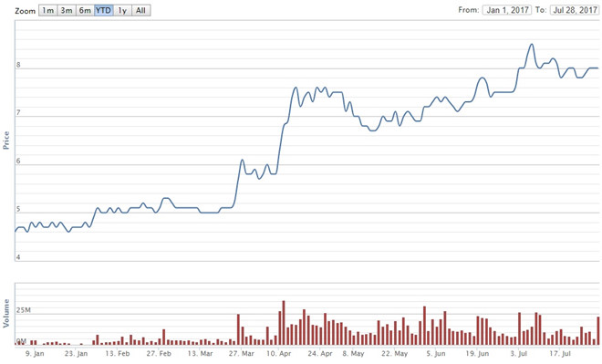Click the 10. Apr date label
This screenshot has width=602, height=364.
point(279,354)
